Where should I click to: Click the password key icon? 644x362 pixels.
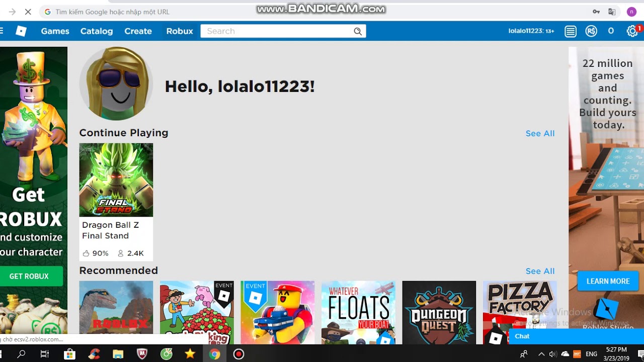click(x=596, y=12)
